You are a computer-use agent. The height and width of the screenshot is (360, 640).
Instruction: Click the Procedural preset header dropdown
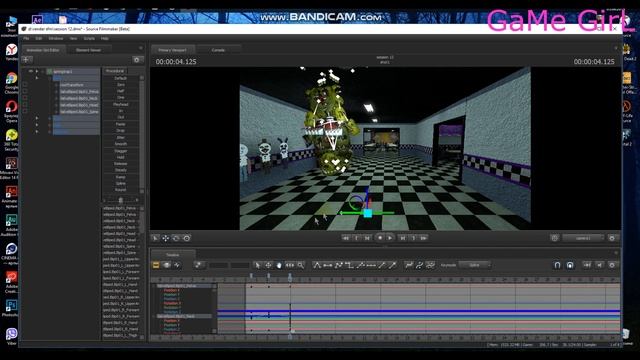click(115, 71)
